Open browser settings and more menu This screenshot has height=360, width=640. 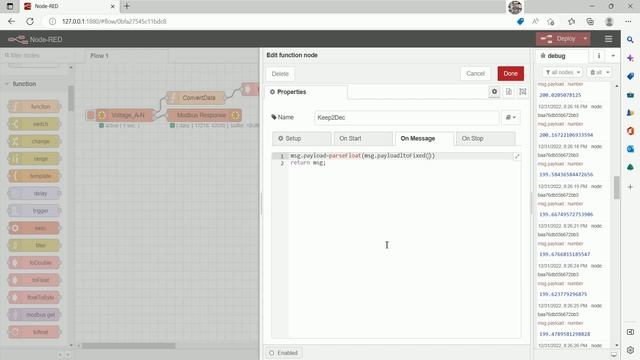pos(628,21)
